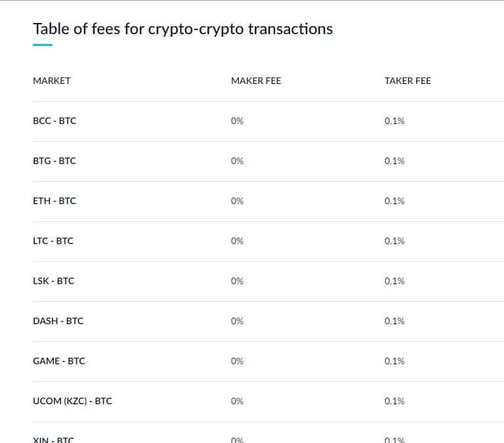Click the maker fee value for BCC - BTC
This screenshot has width=504, height=443.
click(x=238, y=121)
